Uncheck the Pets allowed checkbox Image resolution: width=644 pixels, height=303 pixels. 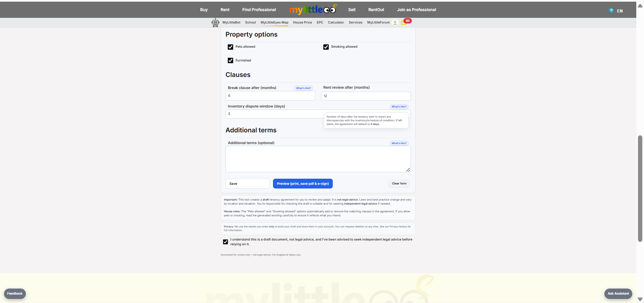[230, 47]
